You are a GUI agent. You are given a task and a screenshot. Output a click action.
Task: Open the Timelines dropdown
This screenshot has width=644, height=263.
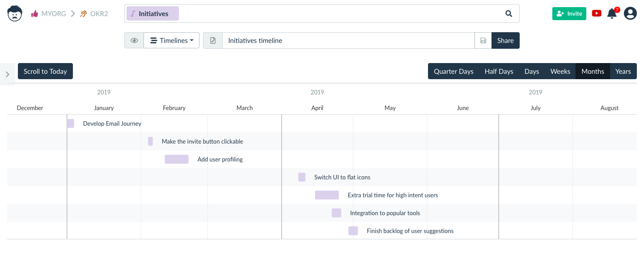pos(172,41)
